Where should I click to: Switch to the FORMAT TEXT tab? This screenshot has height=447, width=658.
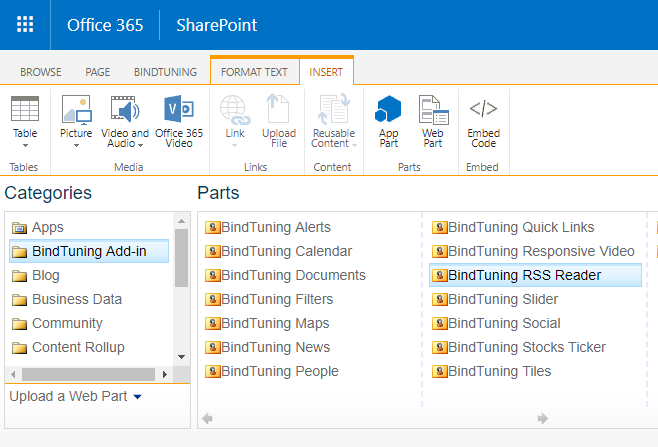[x=254, y=72]
